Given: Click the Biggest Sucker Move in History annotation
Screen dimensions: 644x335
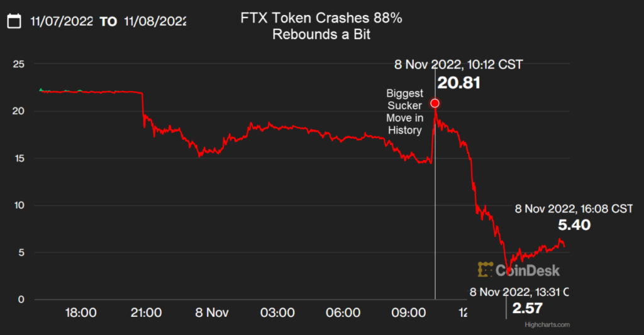Looking at the screenshot, I should click(x=404, y=112).
